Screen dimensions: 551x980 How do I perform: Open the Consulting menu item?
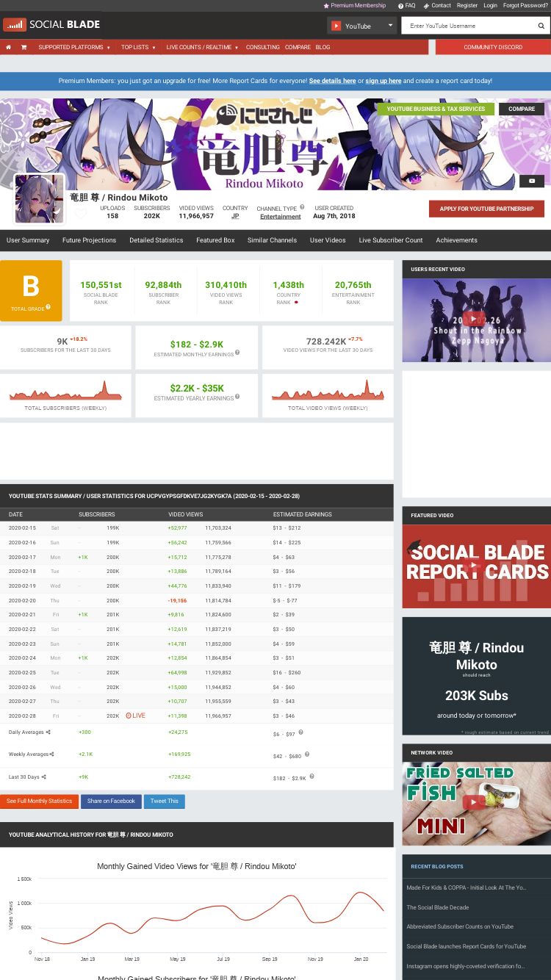[262, 47]
